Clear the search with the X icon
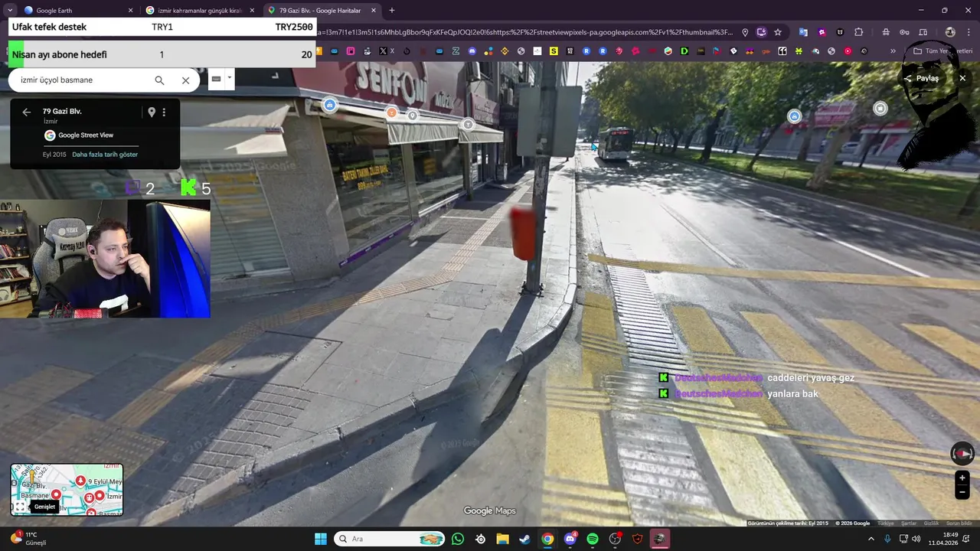The image size is (980, 551). 185,80
